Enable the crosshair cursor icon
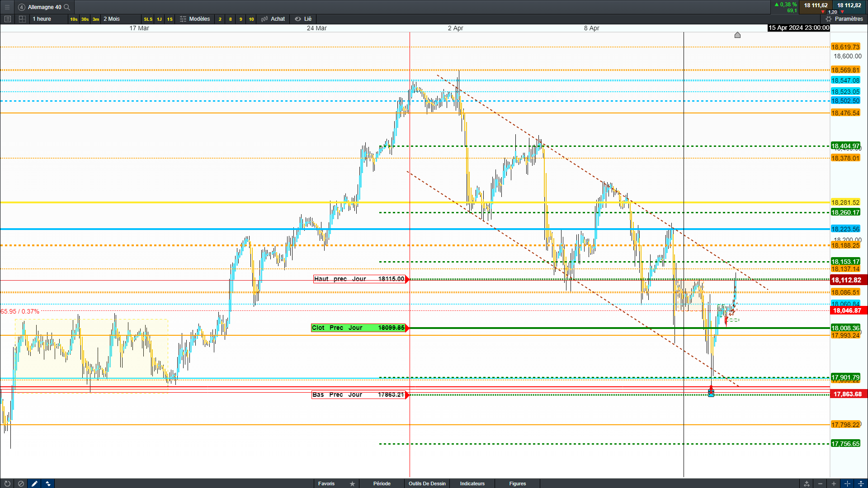 click(x=847, y=483)
